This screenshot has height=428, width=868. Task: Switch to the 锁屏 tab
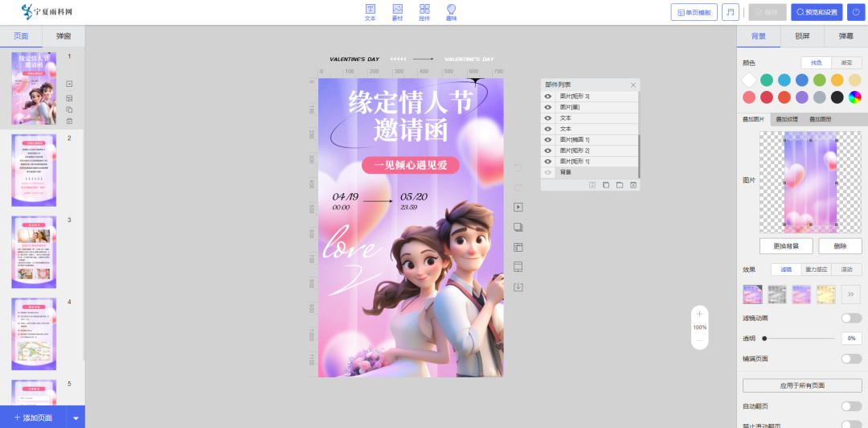point(802,36)
